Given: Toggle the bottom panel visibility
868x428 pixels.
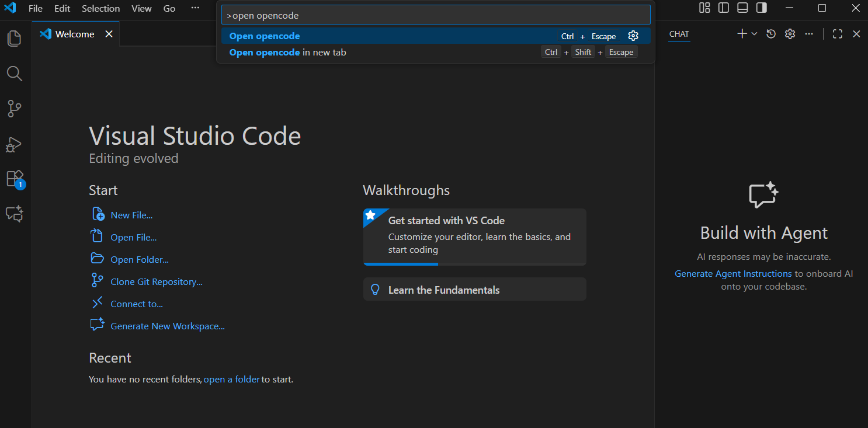Looking at the screenshot, I should (742, 8).
